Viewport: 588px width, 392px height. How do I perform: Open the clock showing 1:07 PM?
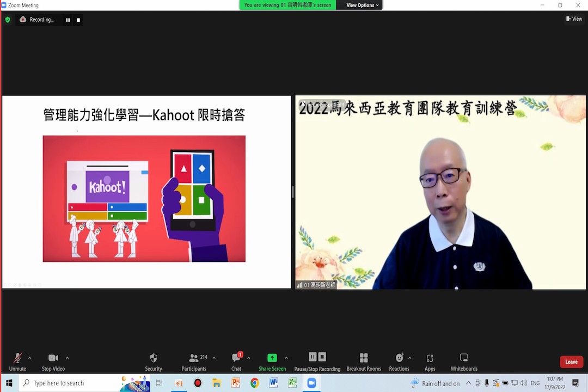555,383
